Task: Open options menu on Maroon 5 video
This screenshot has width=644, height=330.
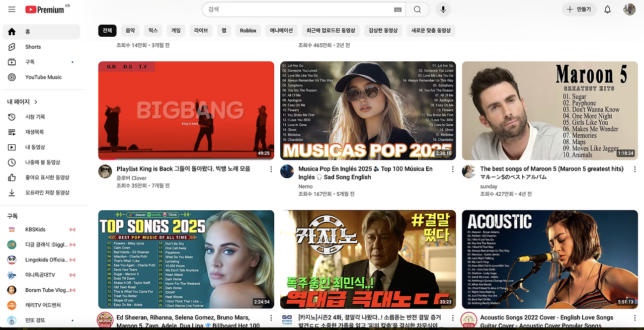Action: [634, 169]
